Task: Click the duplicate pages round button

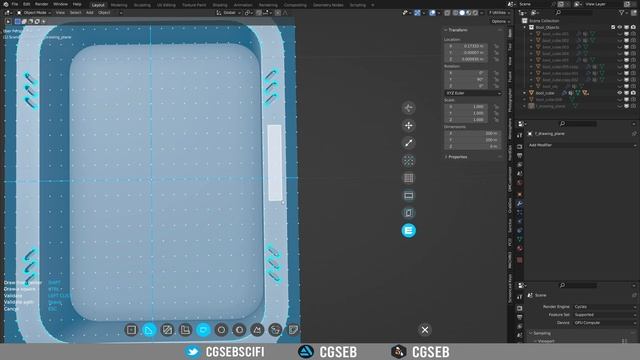Action: click(409, 213)
